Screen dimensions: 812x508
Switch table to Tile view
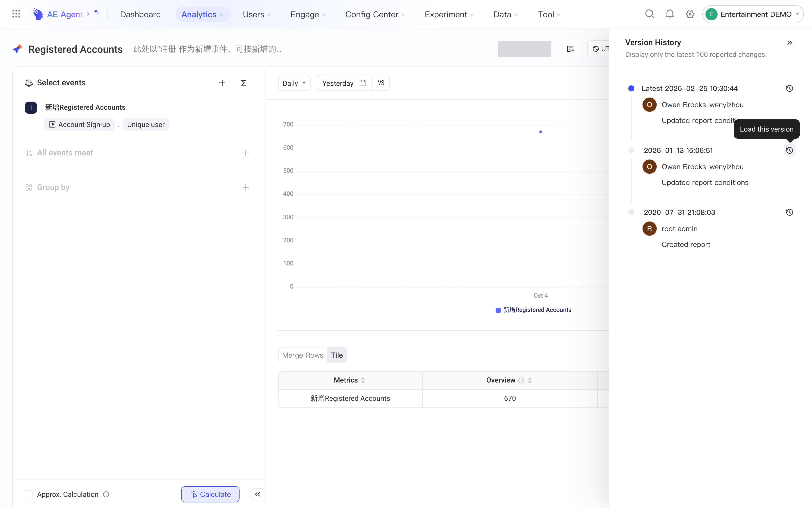(x=337, y=355)
